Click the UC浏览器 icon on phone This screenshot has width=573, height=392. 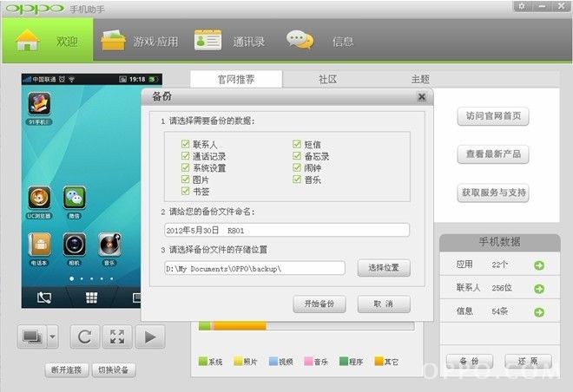click(x=39, y=198)
